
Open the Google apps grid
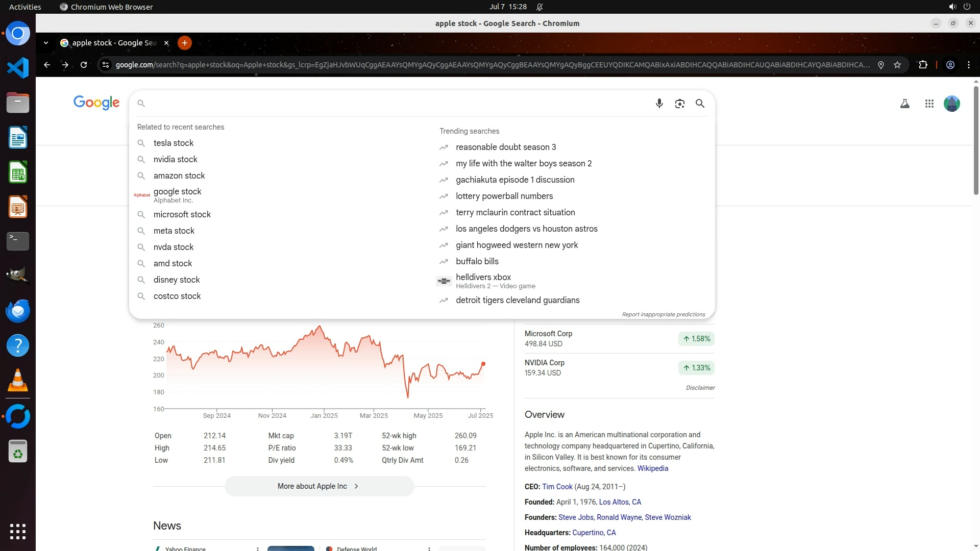[x=929, y=104]
